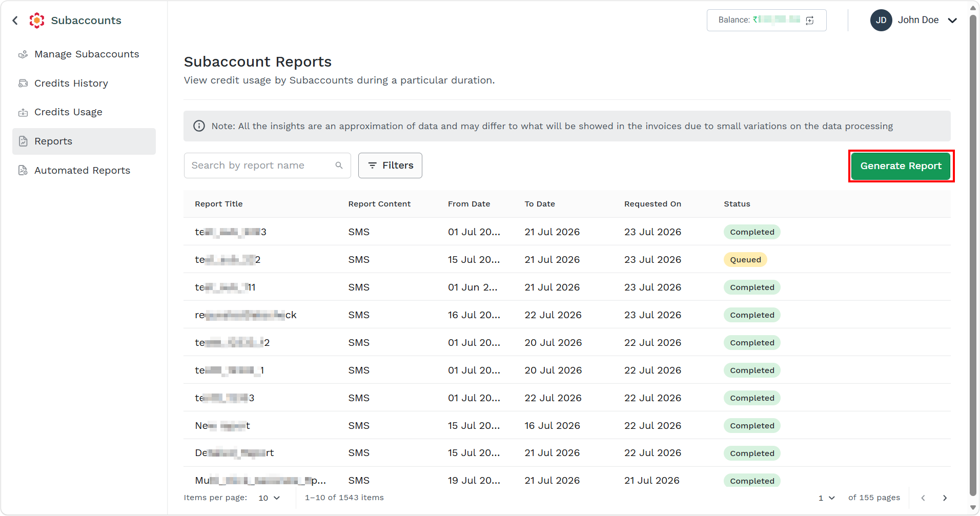Click the Queued status badge
Viewport: 980px width, 516px height.
tap(745, 260)
